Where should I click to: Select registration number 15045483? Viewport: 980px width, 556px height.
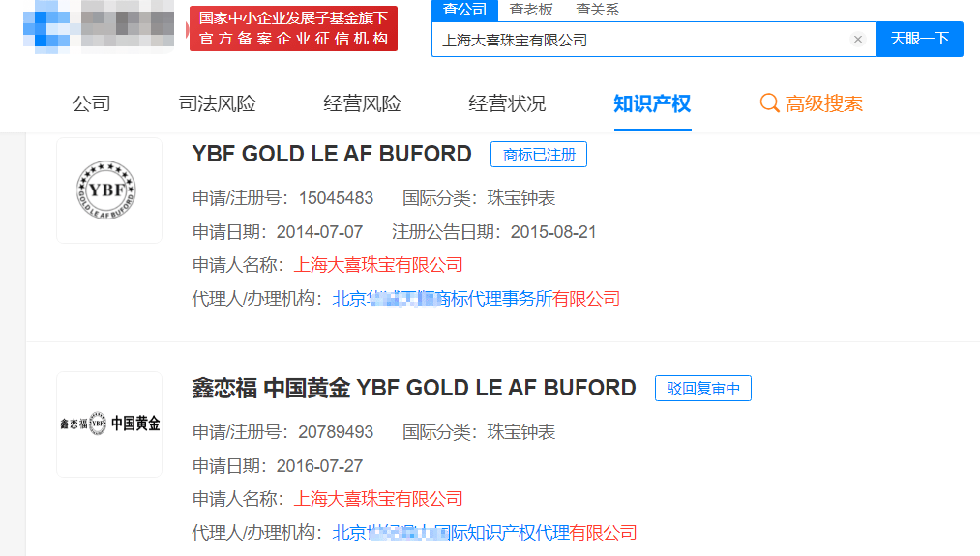336,198
